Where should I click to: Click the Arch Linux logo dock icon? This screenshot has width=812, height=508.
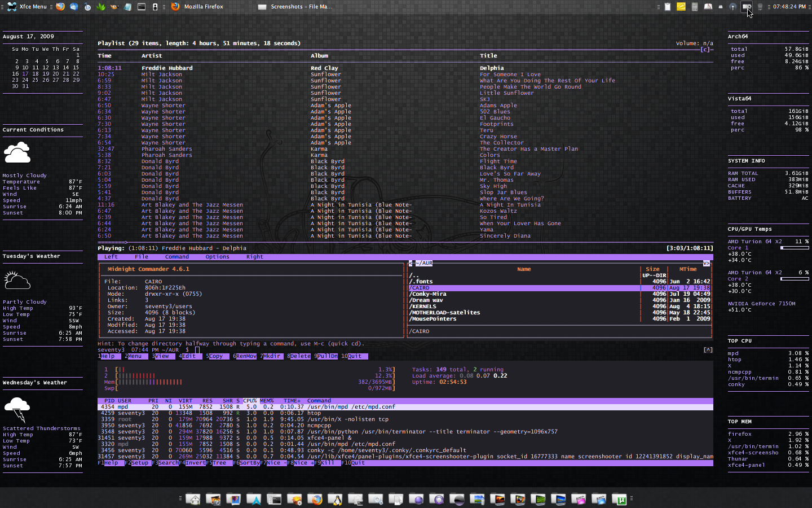pos(254,499)
